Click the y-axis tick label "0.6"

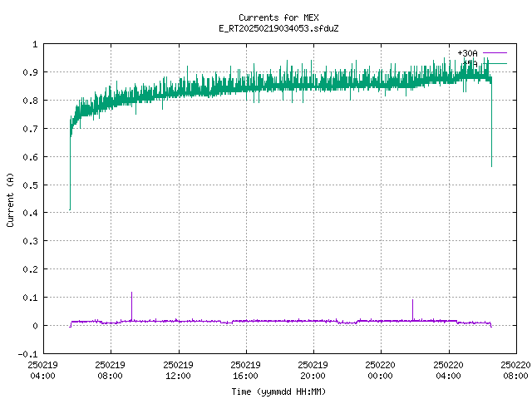30,157
